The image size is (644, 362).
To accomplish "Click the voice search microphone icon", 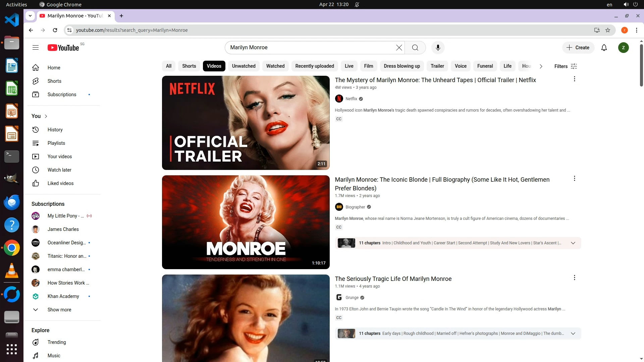I will point(438,48).
